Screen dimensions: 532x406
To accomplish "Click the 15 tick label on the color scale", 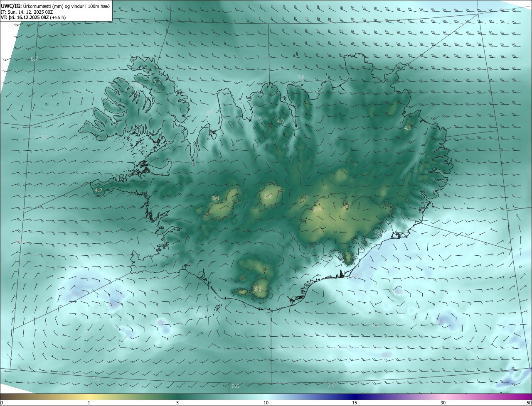I will (355, 403).
